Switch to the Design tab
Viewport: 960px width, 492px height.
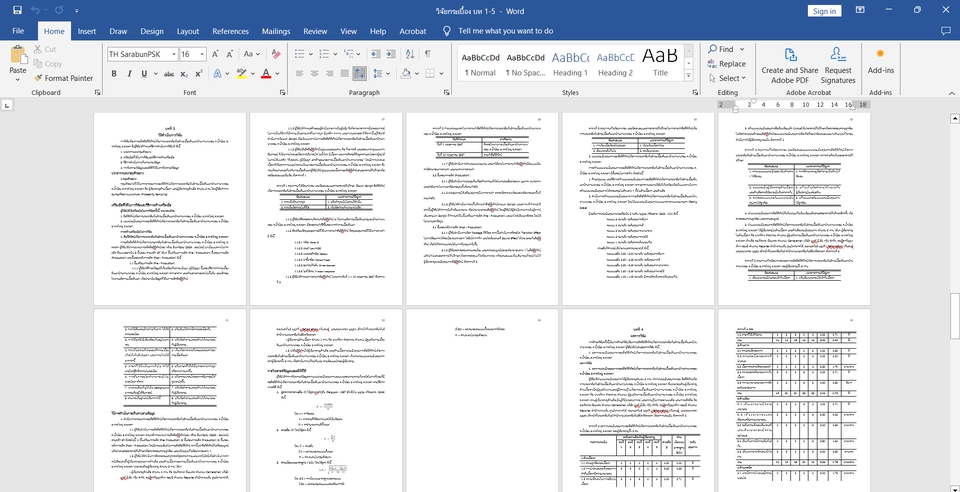[152, 31]
